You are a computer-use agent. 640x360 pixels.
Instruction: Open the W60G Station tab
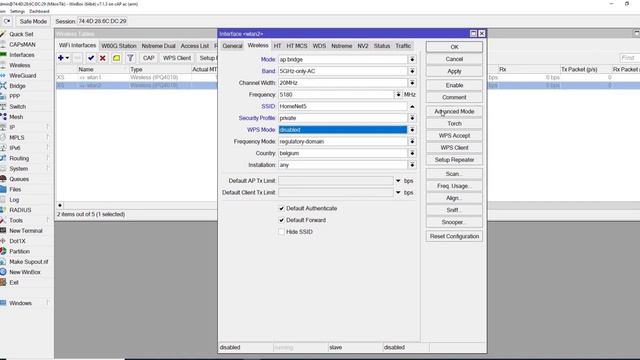click(x=119, y=46)
